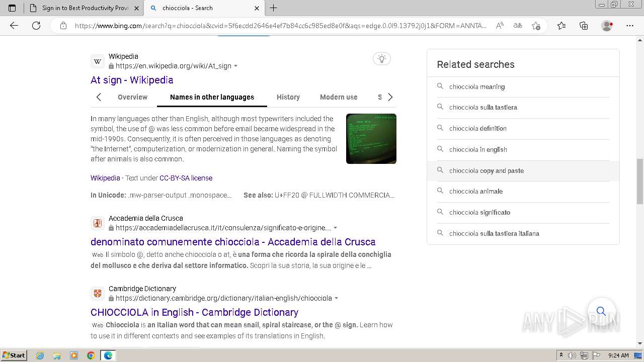Open File Explorer from the taskbar
Viewport: 644px width, 362px height.
click(x=57, y=355)
